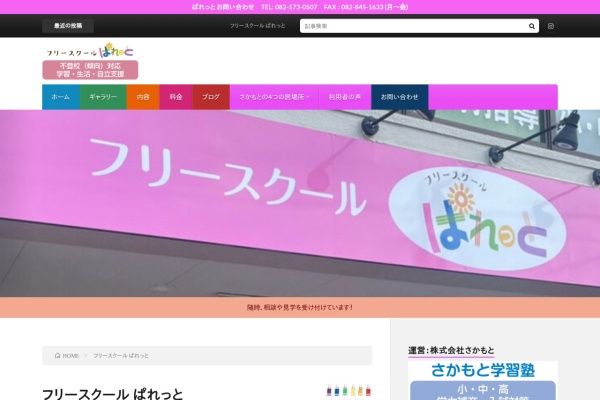Click the フリースクール ぱれっと site logo
This screenshot has height=400, width=600.
(90, 51)
